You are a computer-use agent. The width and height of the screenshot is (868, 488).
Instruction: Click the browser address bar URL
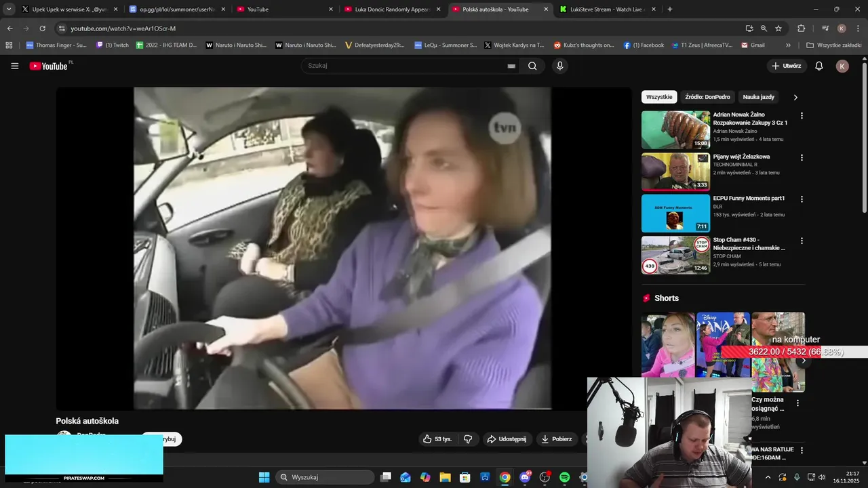click(x=123, y=28)
